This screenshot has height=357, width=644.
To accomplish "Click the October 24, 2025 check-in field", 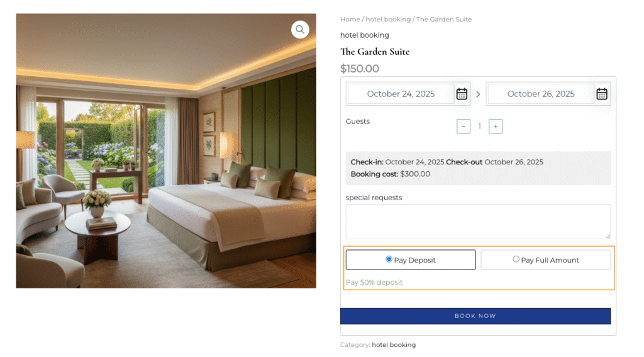I will 401,94.
